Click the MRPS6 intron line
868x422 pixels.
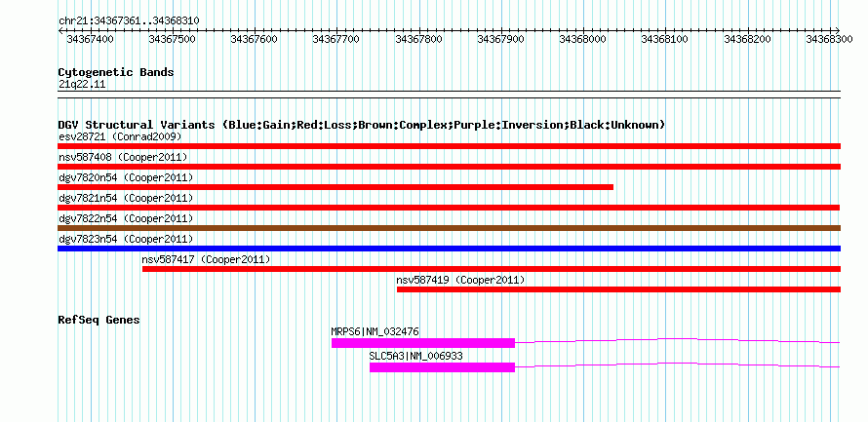tap(678, 341)
